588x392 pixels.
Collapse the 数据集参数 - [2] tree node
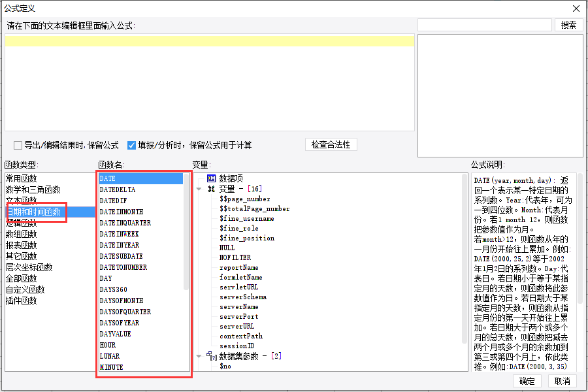(199, 356)
